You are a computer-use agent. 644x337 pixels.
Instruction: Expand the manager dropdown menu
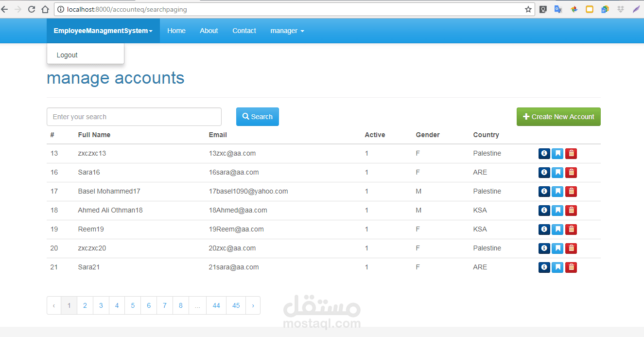pyautogui.click(x=287, y=31)
